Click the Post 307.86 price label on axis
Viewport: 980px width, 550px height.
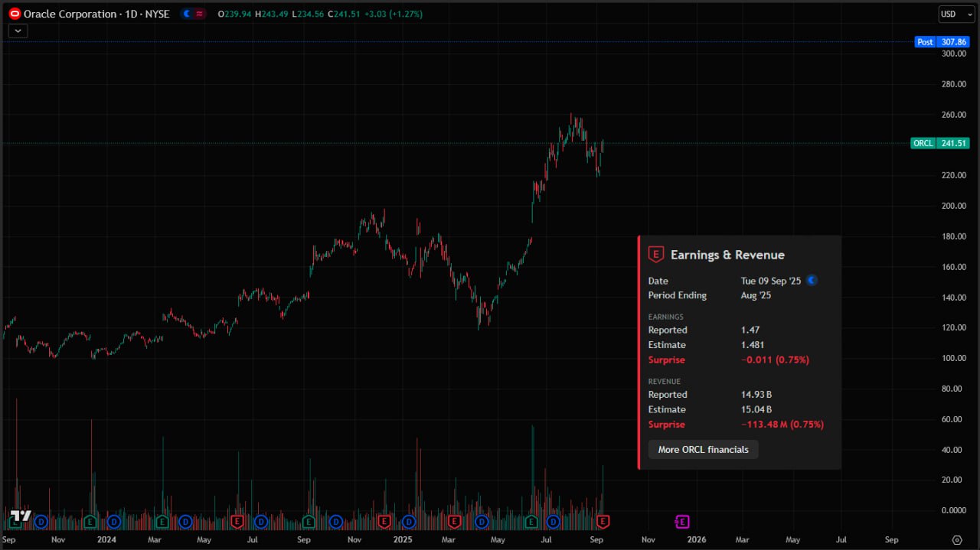(x=942, y=42)
